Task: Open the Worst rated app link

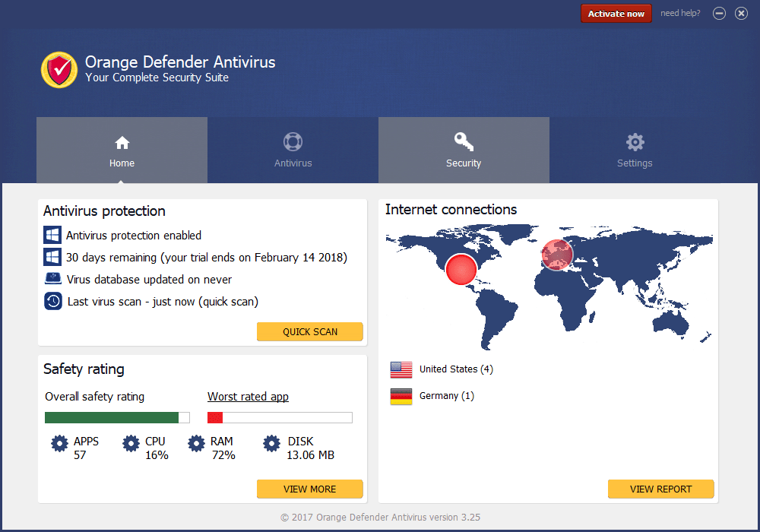Action: (248, 397)
